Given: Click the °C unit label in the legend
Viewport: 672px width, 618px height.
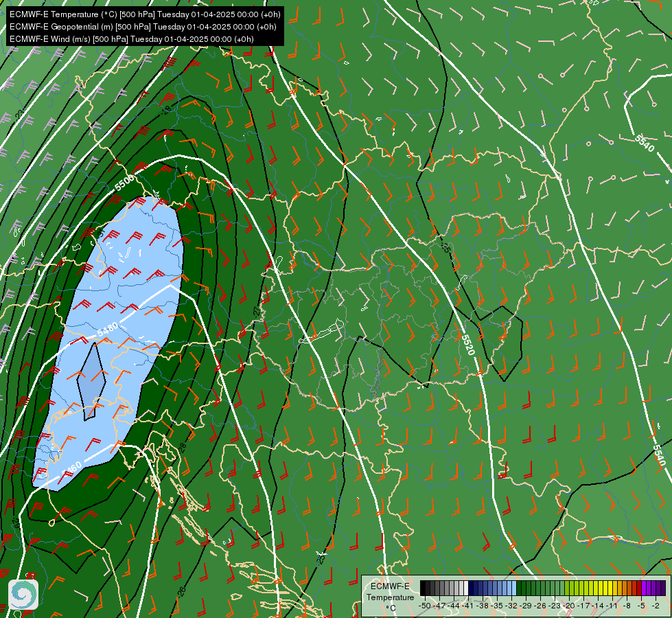Looking at the screenshot, I should click(391, 608).
